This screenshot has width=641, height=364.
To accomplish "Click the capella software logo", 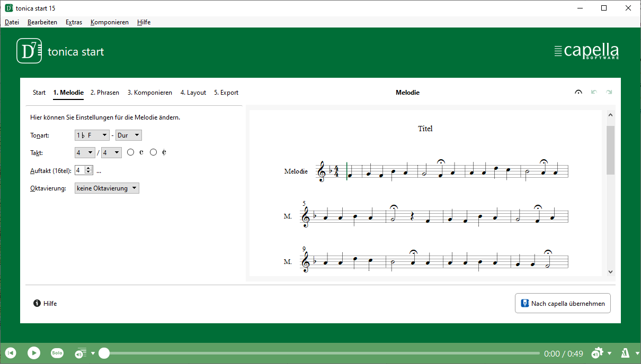I will coord(586,51).
